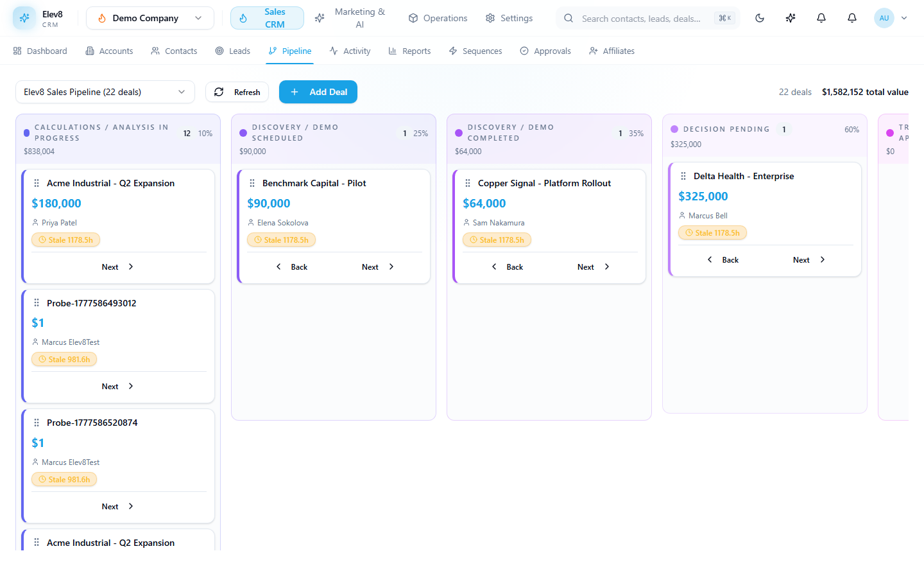
Task: Expand the user menu chevron beside AU
Action: pyautogui.click(x=904, y=18)
